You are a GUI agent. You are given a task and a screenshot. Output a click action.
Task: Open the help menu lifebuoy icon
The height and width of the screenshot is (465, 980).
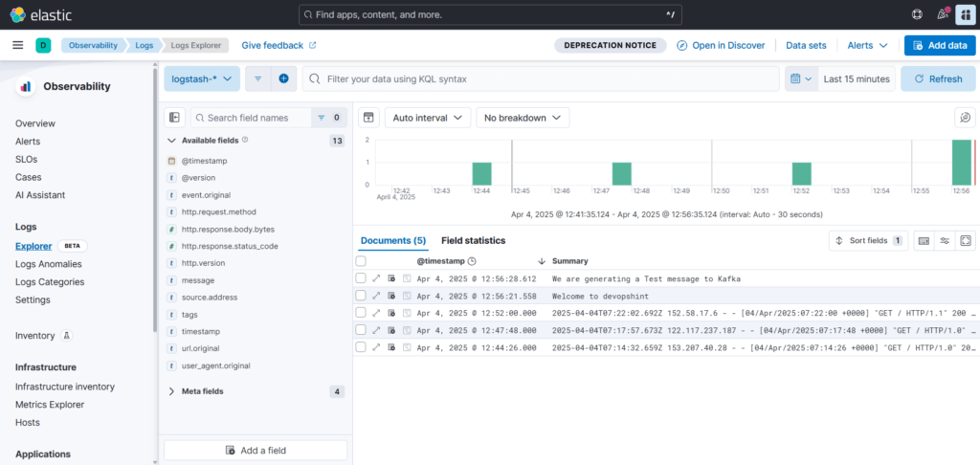(918, 14)
